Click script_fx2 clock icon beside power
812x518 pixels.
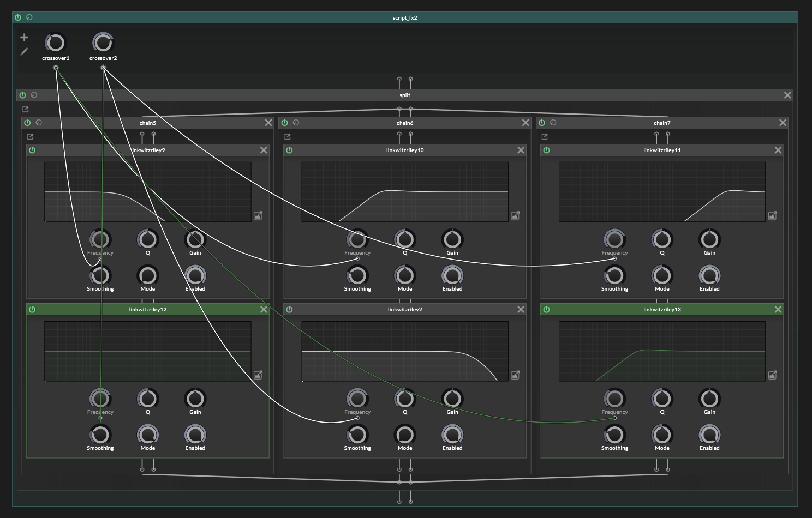[x=29, y=17]
